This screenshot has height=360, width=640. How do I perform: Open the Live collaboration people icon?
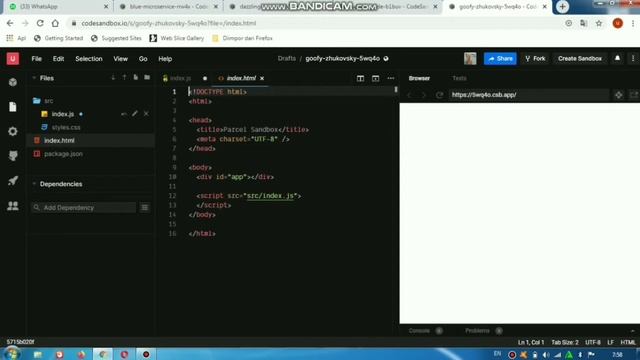point(13,205)
